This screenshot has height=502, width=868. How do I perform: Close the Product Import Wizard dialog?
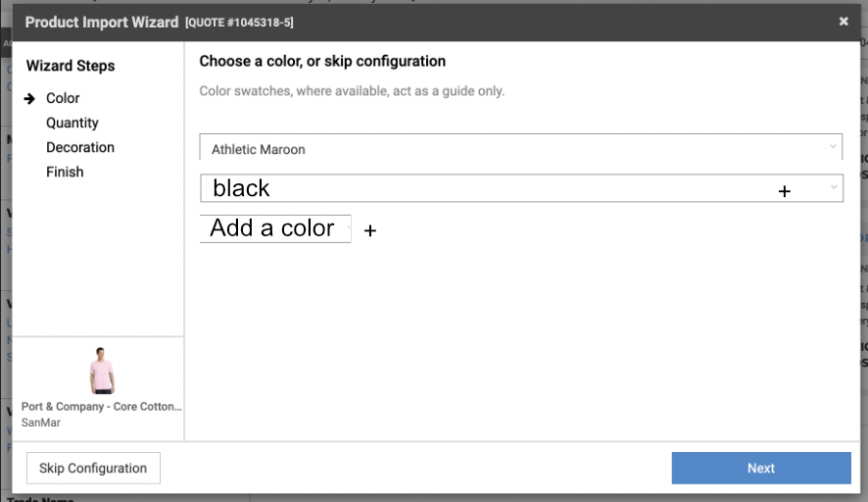[844, 22]
